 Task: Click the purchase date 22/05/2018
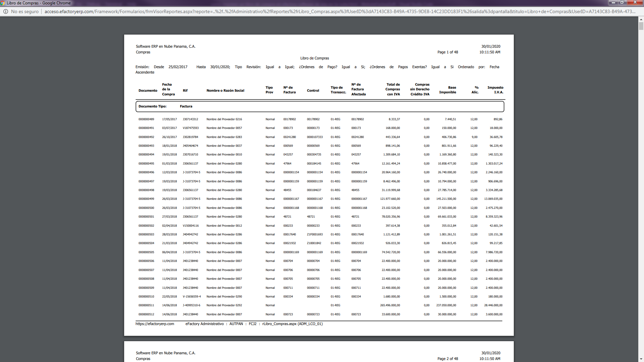pos(169,297)
